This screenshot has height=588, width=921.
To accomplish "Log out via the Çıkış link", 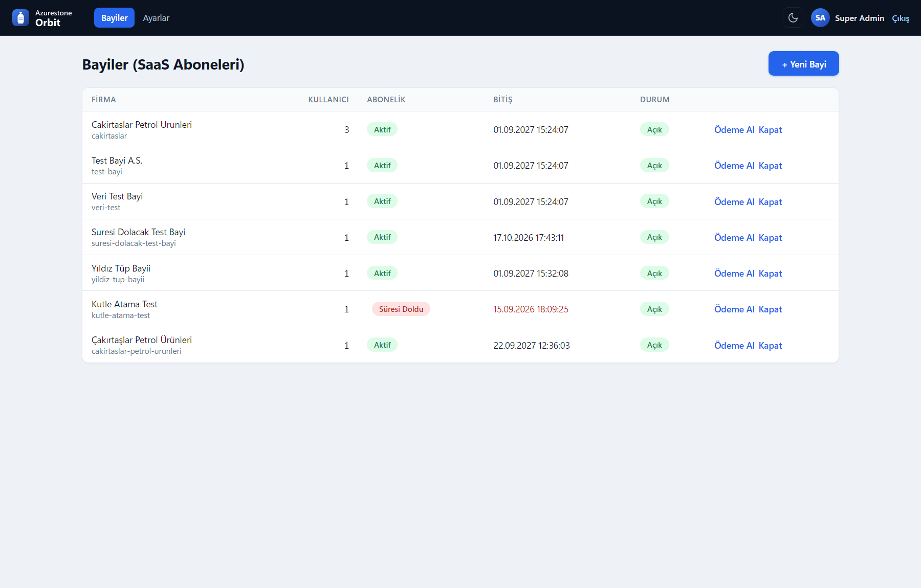I will point(901,18).
